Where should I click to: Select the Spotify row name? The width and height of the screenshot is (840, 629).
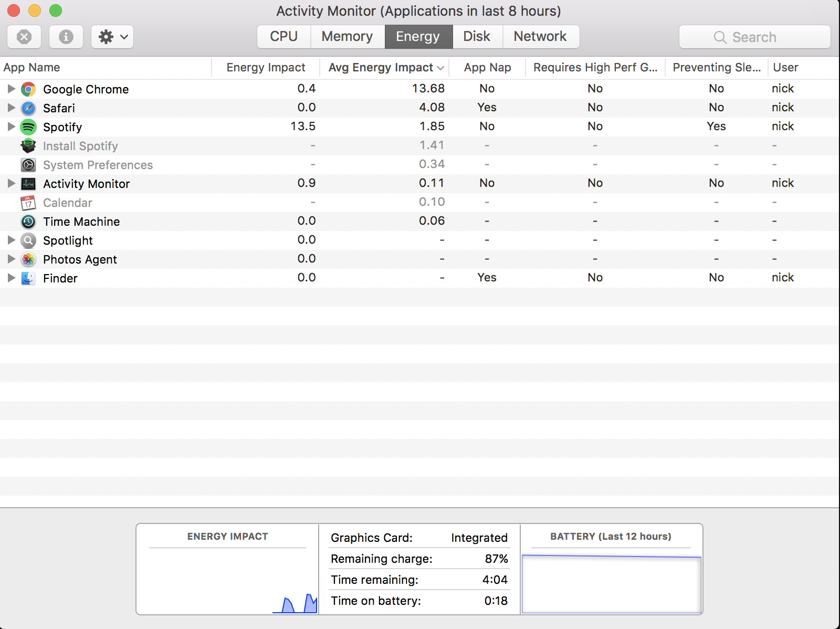click(x=62, y=127)
